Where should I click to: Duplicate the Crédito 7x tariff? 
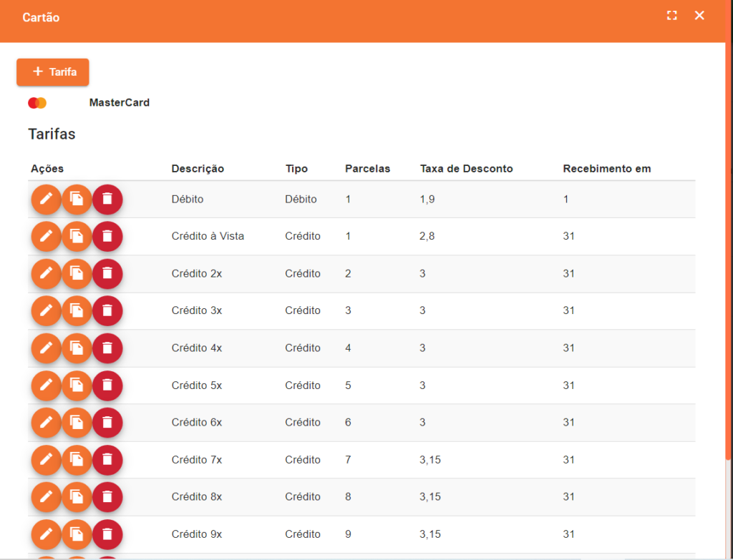(77, 459)
